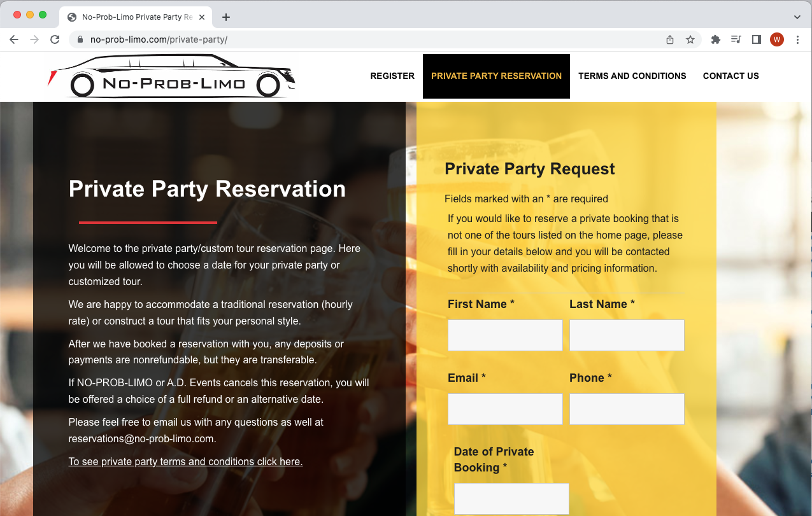Open a new tab with plus button
This screenshot has width=812, height=516.
click(x=226, y=17)
